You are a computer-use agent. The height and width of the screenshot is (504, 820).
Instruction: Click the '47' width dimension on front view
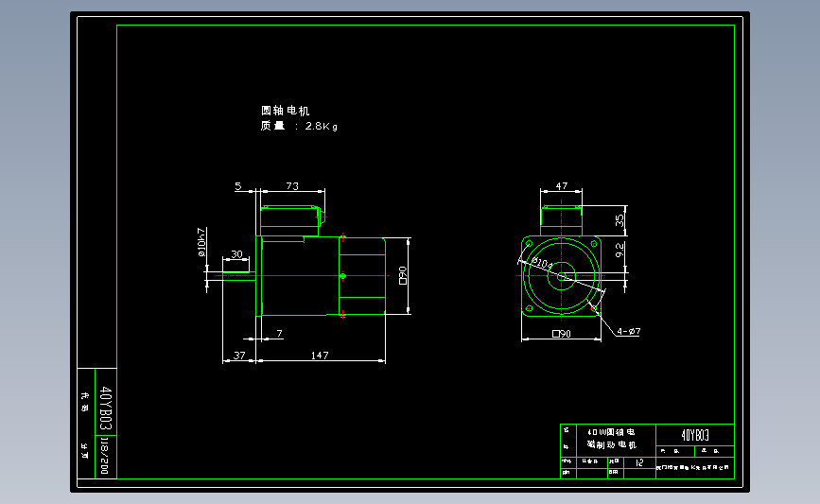click(561, 185)
